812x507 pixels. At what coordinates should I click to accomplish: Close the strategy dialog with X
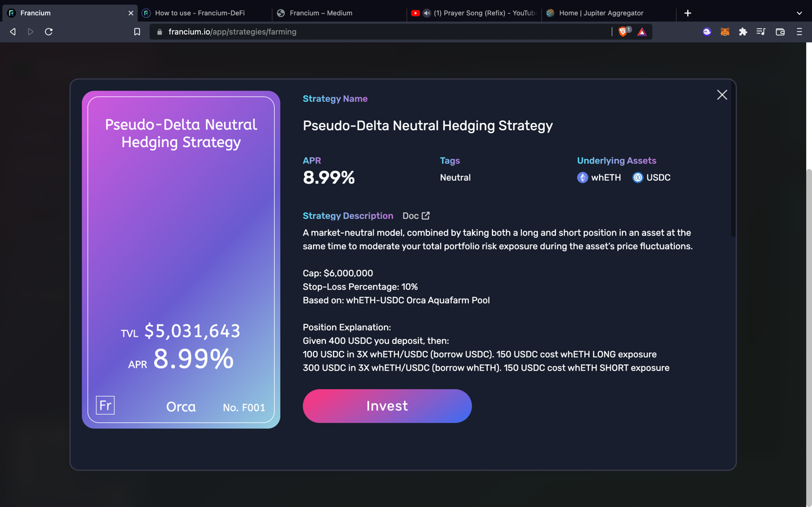tap(722, 95)
